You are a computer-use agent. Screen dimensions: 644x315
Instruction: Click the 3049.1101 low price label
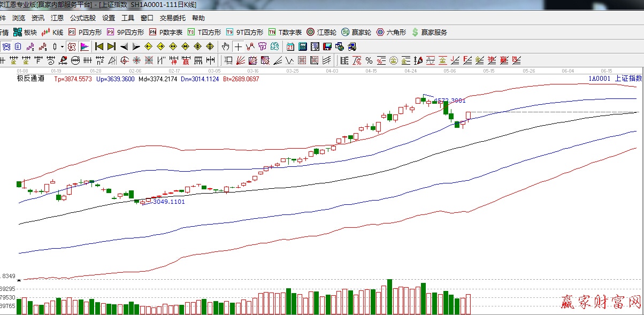point(168,202)
